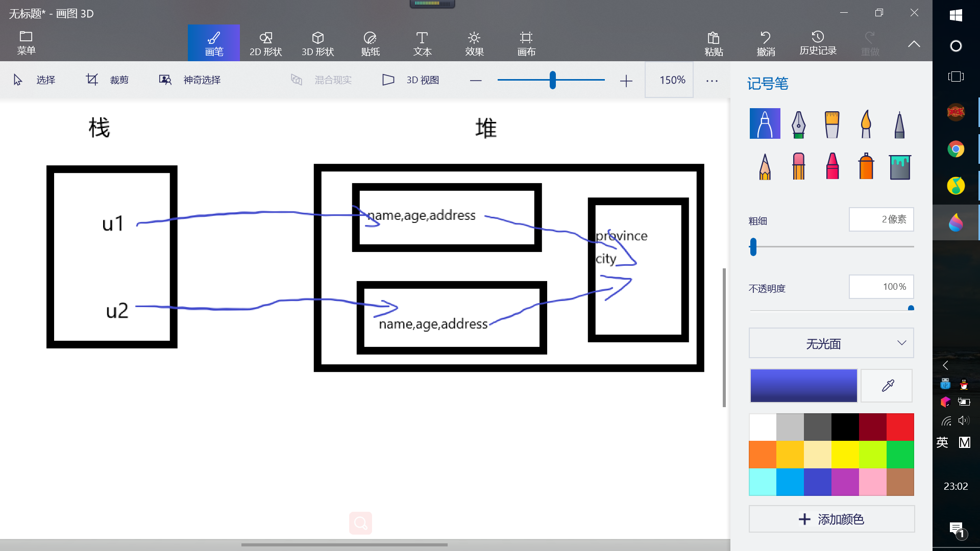This screenshot has width=980, height=551.
Task: Toggle 3D view mode
Action: point(411,80)
